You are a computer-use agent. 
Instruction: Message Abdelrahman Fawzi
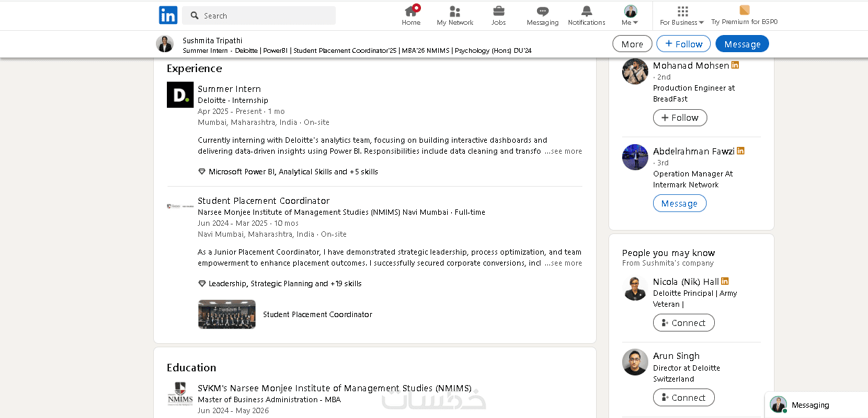click(x=680, y=203)
